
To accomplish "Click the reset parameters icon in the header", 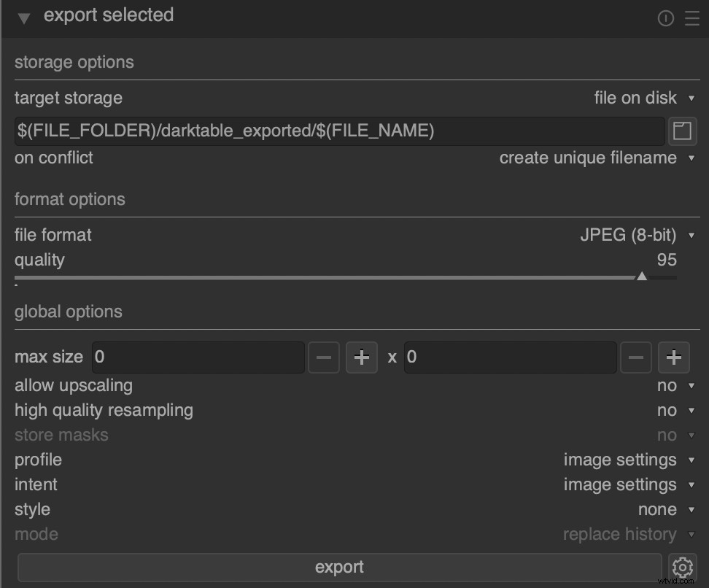I will point(666,18).
